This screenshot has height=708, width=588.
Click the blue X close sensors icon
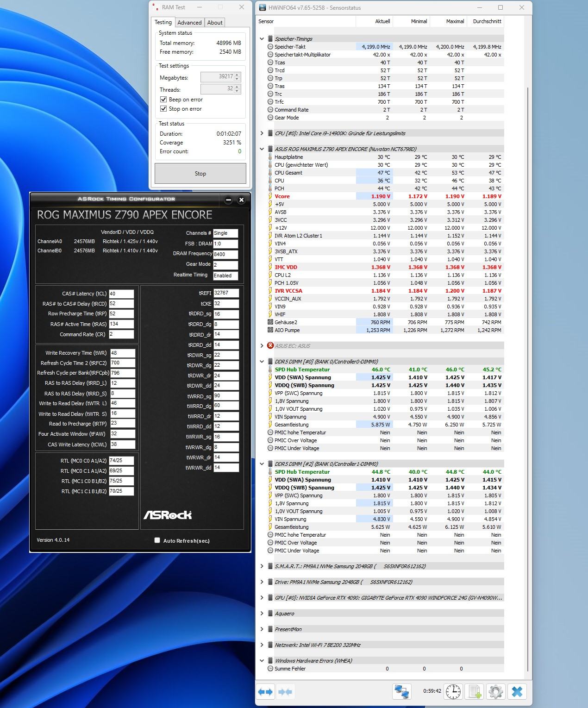tap(517, 692)
